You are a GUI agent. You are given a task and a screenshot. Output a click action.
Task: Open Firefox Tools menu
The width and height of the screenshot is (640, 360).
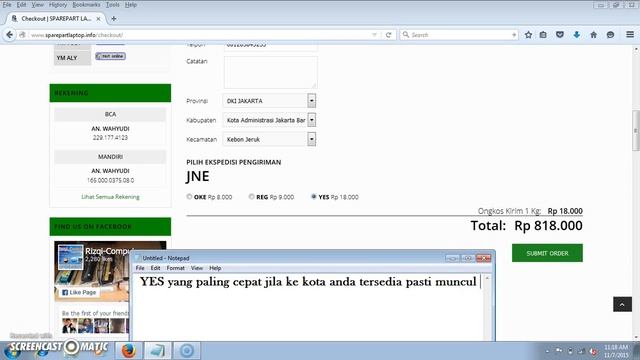pos(113,5)
